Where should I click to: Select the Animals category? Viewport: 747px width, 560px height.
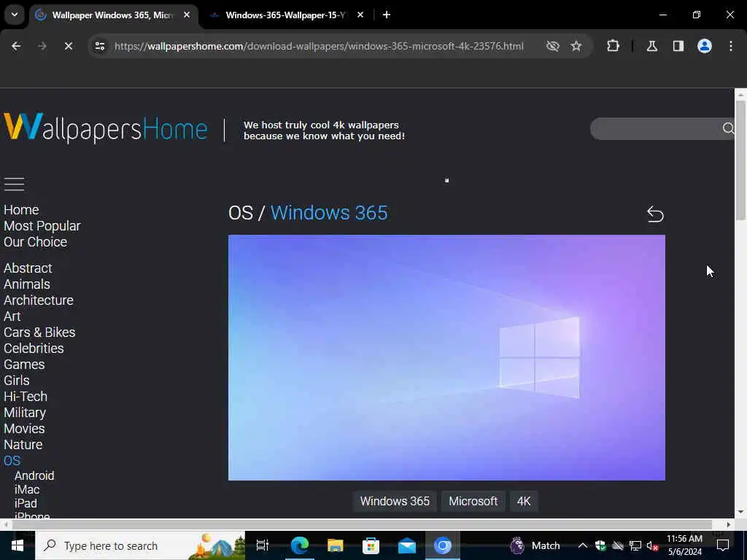coord(27,284)
